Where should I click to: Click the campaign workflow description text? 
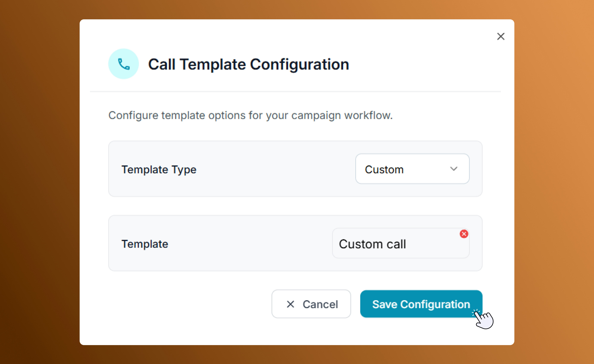pos(251,115)
